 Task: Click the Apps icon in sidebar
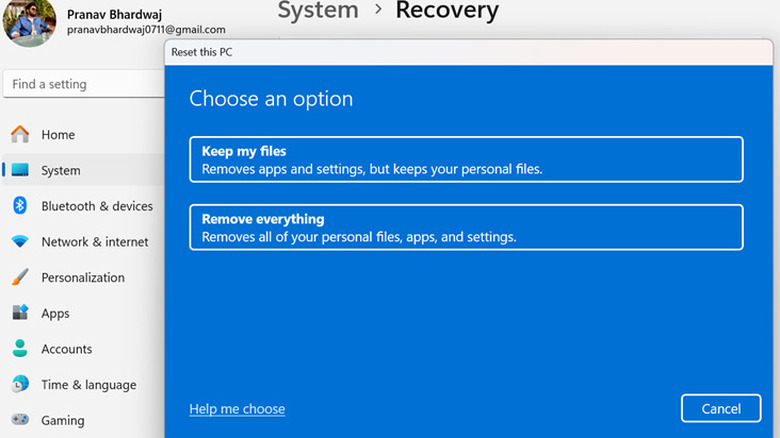pyautogui.click(x=20, y=313)
